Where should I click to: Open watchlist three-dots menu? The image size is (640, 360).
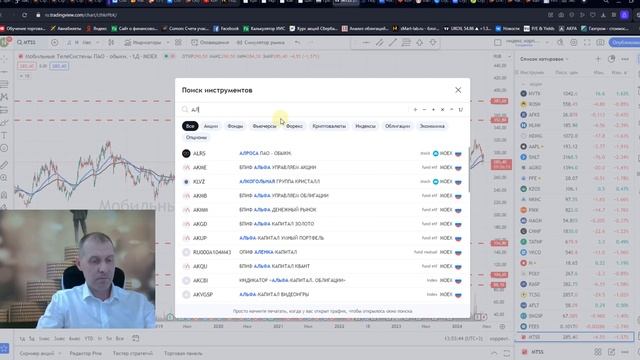pyautogui.click(x=625, y=59)
